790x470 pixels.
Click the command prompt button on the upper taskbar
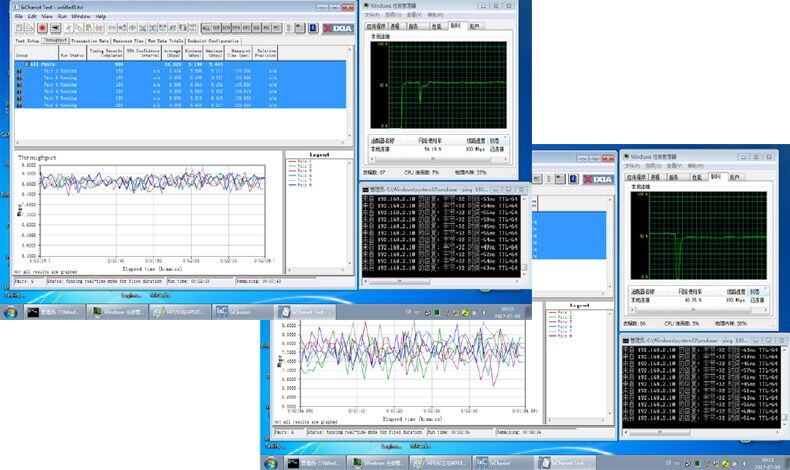tap(53, 312)
